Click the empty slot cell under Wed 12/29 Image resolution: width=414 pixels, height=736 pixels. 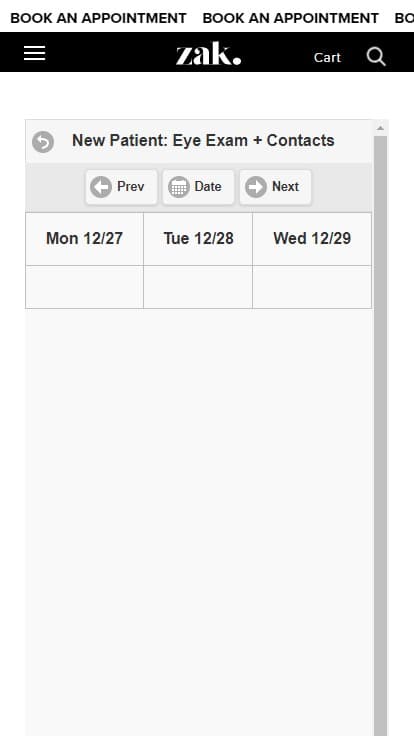tap(312, 287)
